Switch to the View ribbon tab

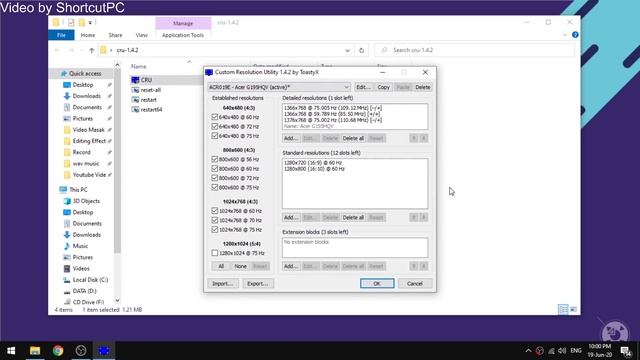142,35
